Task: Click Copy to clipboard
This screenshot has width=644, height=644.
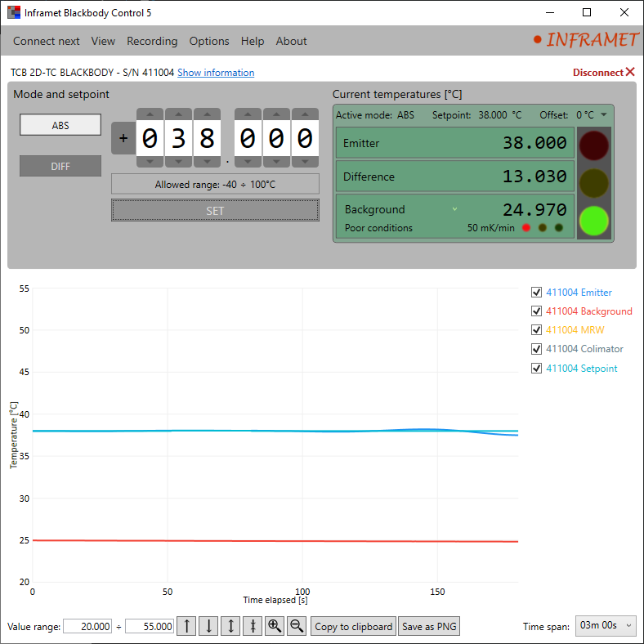Action: click(x=353, y=626)
